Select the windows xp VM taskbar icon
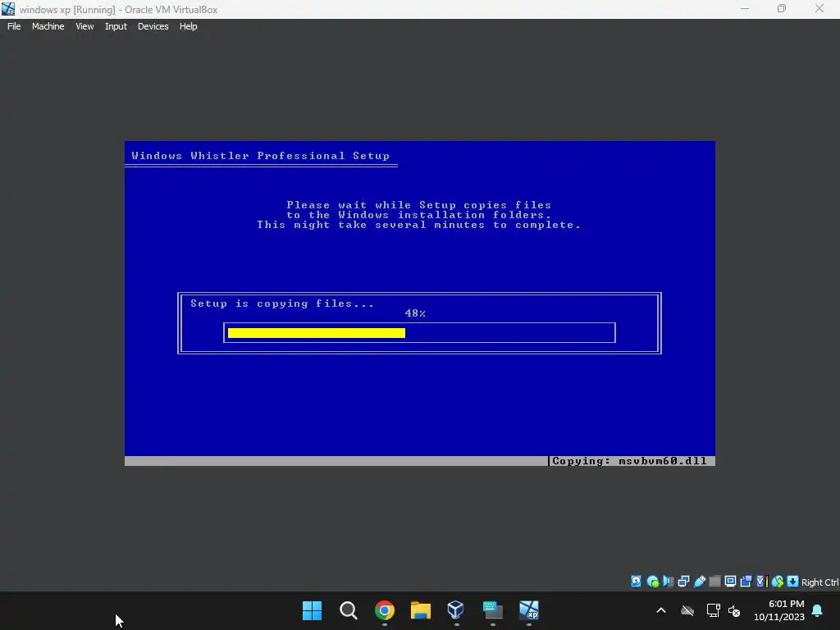Screen dimensions: 840x630 (529, 609)
